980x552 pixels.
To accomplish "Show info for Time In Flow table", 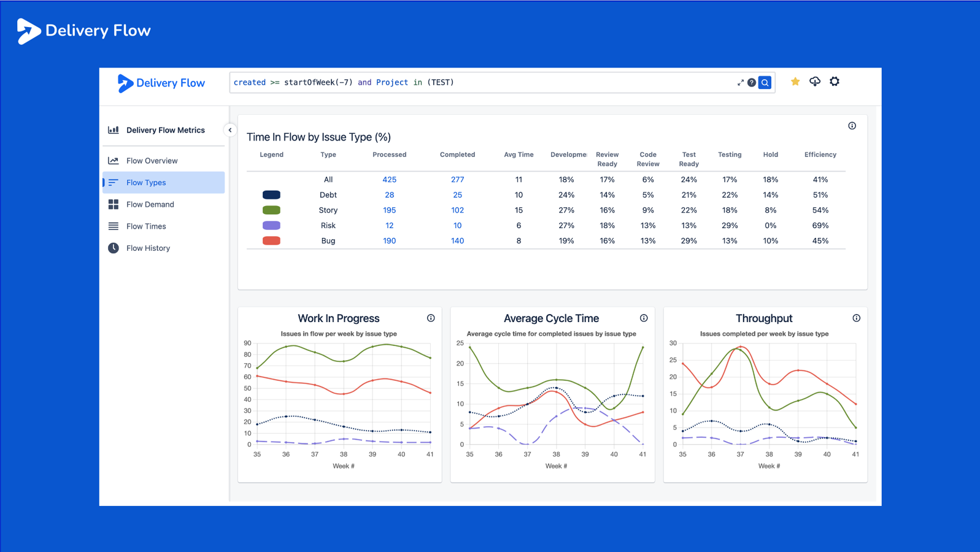I will (852, 126).
